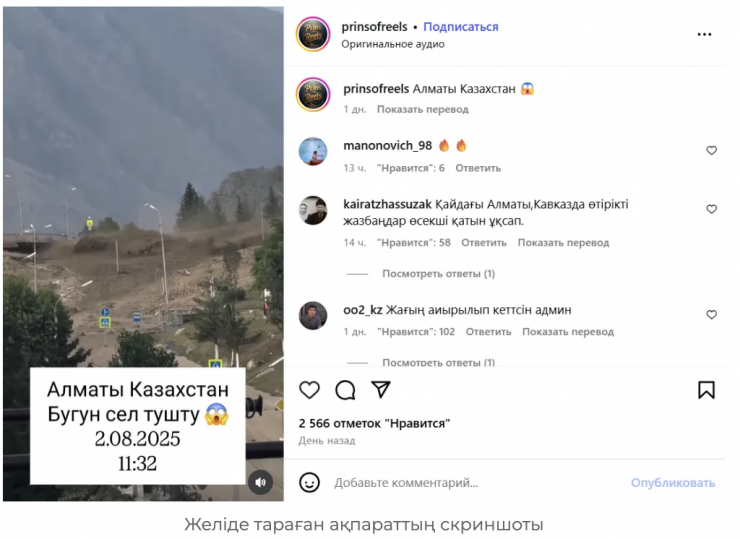The height and width of the screenshot is (539, 740).
Task: Expand replies under oo2_kz's comment
Action: tap(438, 362)
